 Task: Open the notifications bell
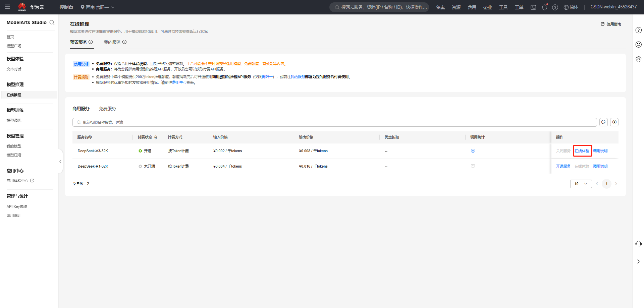(544, 7)
